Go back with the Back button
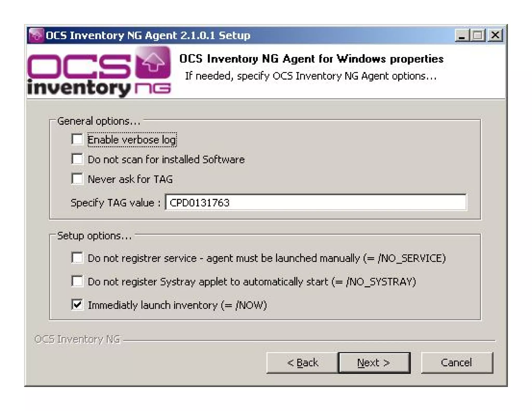Screen dimensions: 532x411 pyautogui.click(x=302, y=363)
